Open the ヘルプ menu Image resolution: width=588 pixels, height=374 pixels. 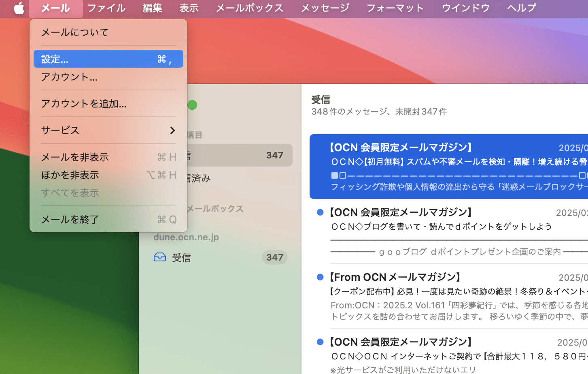tap(522, 8)
